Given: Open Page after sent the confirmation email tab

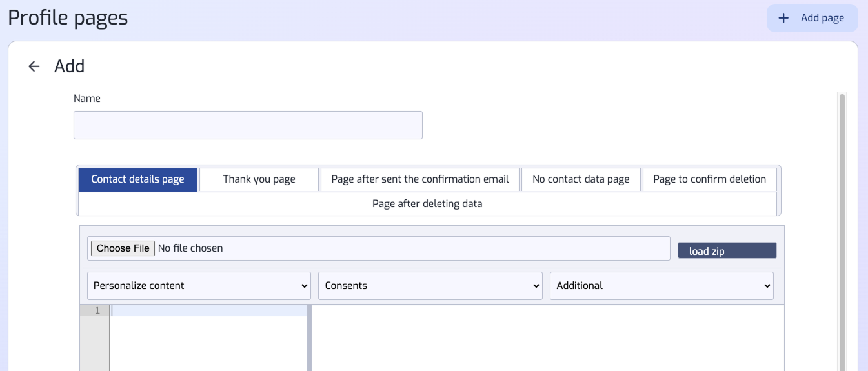Looking at the screenshot, I should pyautogui.click(x=420, y=179).
